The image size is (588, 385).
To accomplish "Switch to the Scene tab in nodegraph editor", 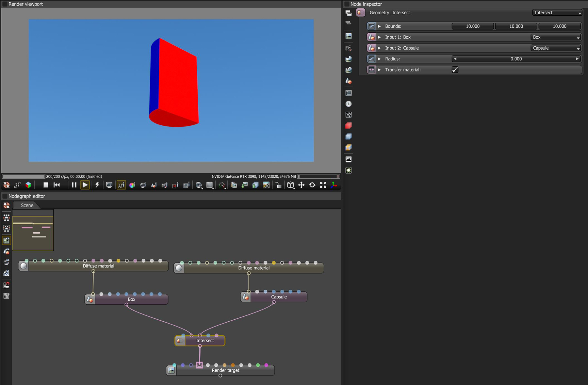I will click(27, 205).
